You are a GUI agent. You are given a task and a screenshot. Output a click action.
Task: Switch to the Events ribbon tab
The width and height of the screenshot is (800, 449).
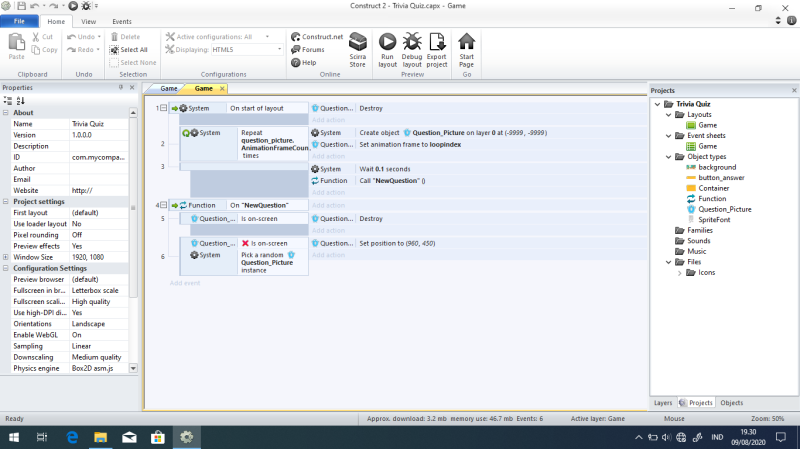click(122, 21)
